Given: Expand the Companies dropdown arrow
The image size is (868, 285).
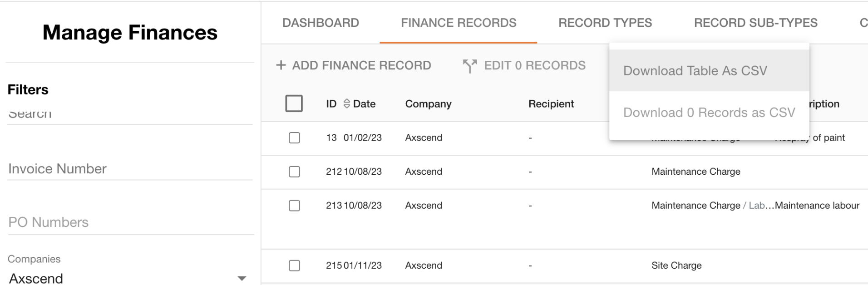Looking at the screenshot, I should [x=242, y=278].
